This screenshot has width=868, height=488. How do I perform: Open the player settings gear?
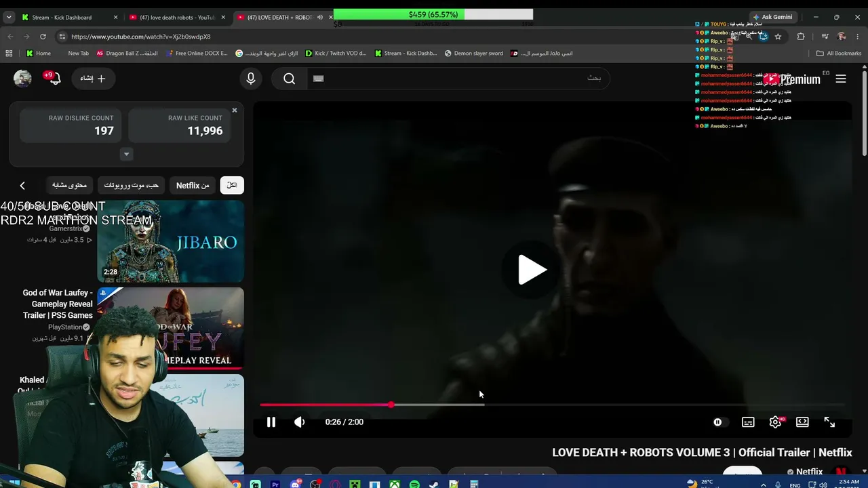775,422
